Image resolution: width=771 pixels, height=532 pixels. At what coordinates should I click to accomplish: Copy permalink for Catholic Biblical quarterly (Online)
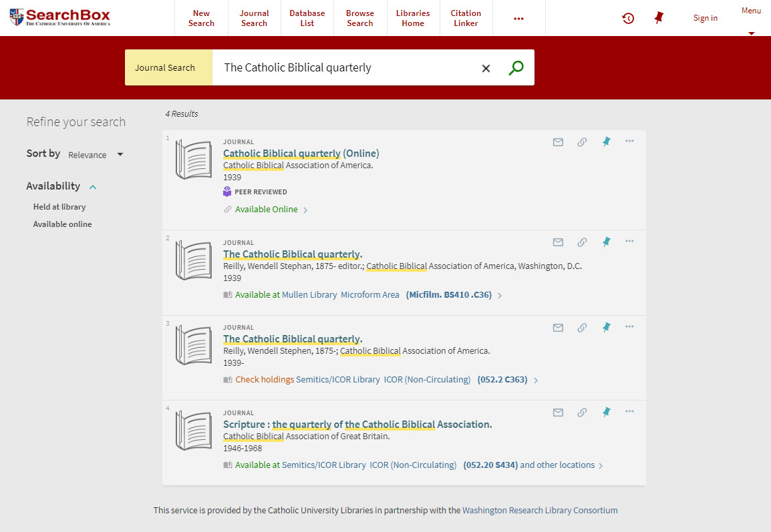582,142
